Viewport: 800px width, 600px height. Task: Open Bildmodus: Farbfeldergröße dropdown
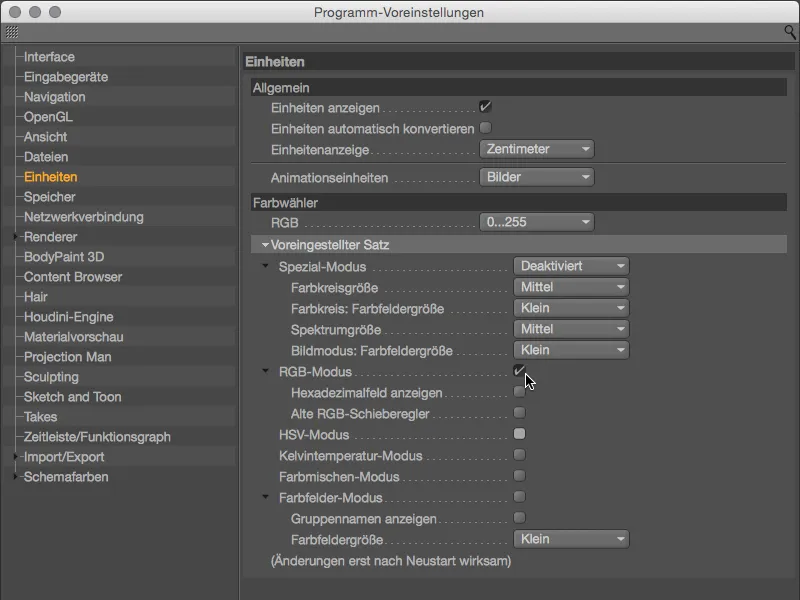click(571, 350)
